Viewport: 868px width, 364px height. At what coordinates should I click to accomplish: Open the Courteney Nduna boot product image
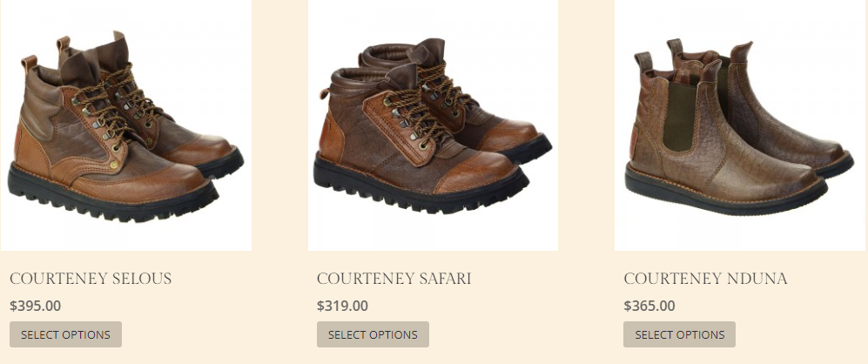point(741,125)
